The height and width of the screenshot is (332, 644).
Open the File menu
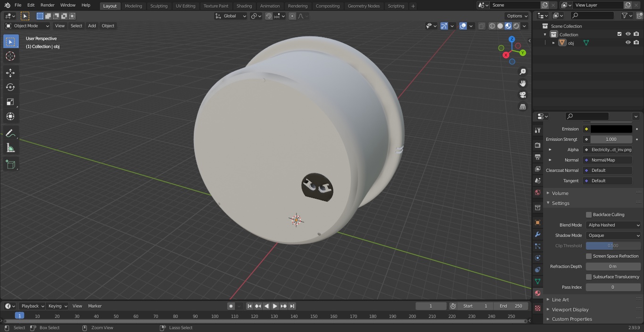tap(18, 5)
